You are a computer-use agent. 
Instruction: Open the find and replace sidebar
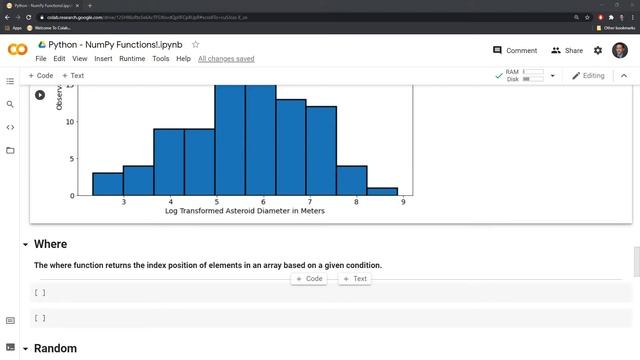[10, 104]
